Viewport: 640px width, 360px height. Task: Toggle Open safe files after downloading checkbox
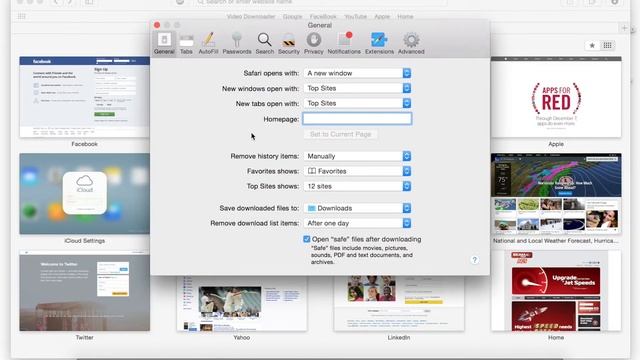[x=307, y=239]
